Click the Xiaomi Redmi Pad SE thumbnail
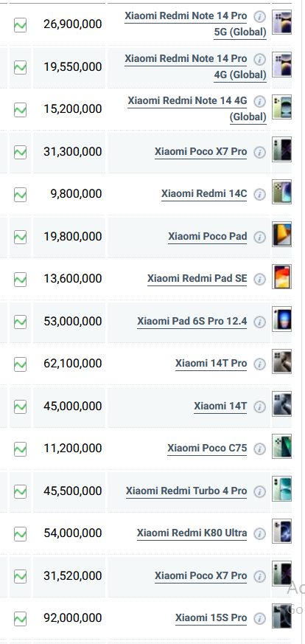This screenshot has height=644, width=305. pyautogui.click(x=282, y=277)
